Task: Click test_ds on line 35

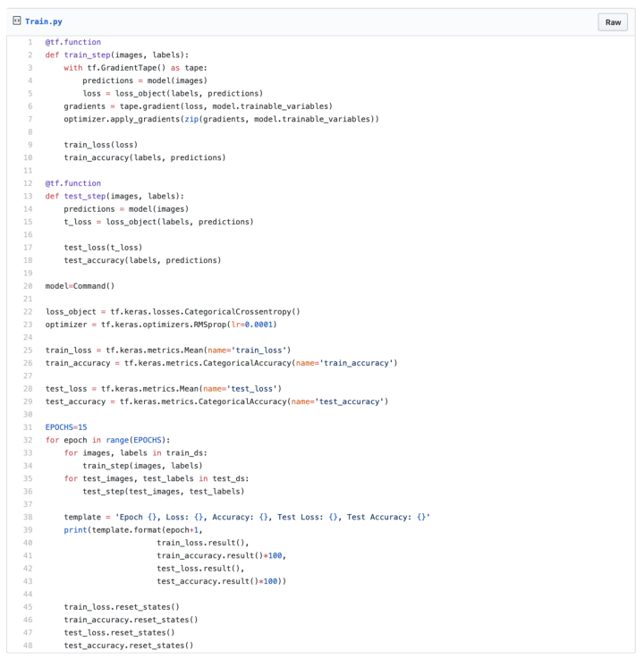Action: click(x=229, y=478)
